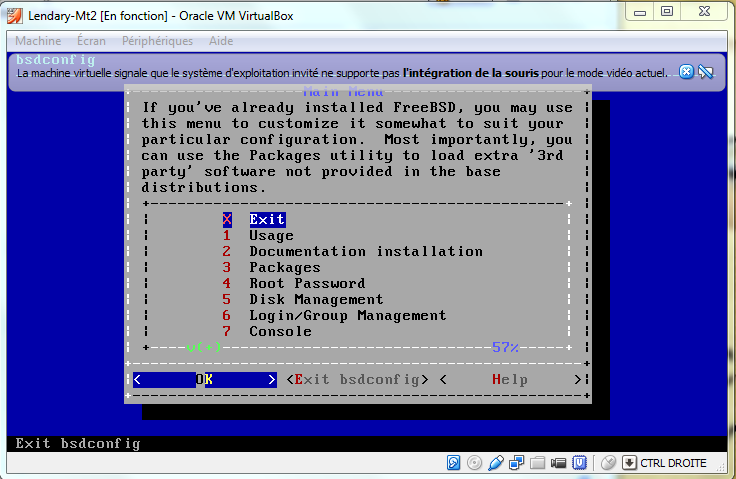Click the mouse integration status icon

tap(608, 463)
